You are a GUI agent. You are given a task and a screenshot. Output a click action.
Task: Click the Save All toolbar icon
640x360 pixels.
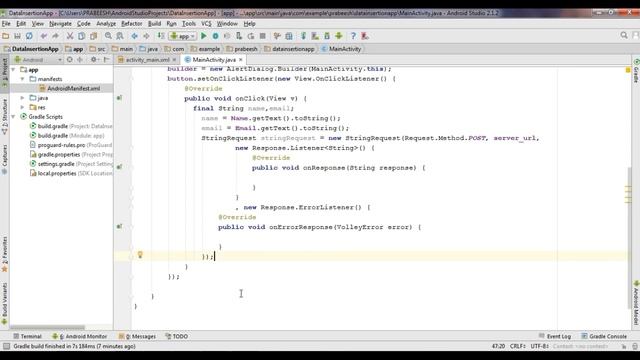tap(17, 36)
